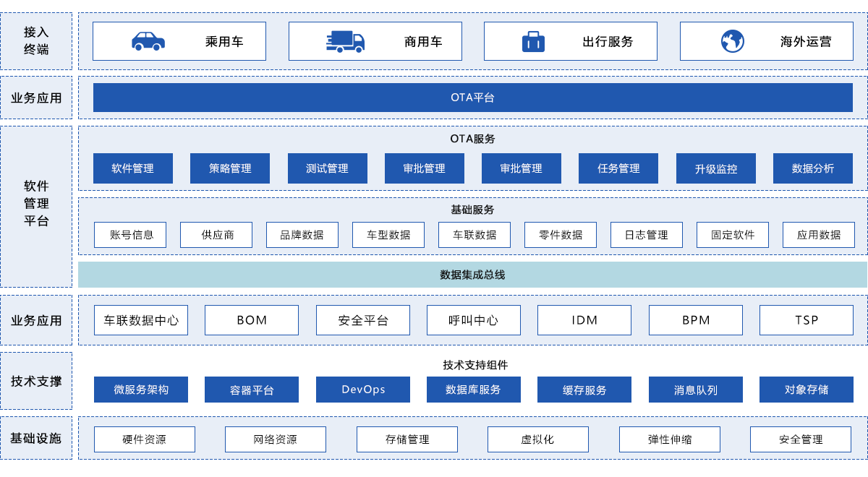
Task: Click the briefcase icon for 出行服务
Action: 533,41
